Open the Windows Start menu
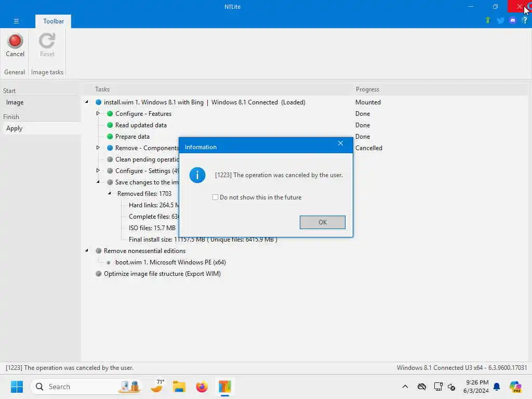 tap(17, 387)
